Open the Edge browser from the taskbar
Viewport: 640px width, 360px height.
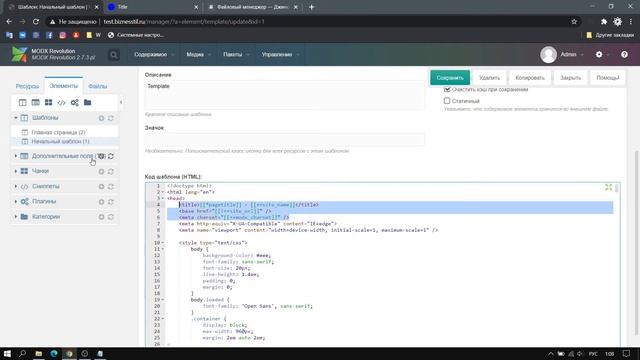coord(54,353)
